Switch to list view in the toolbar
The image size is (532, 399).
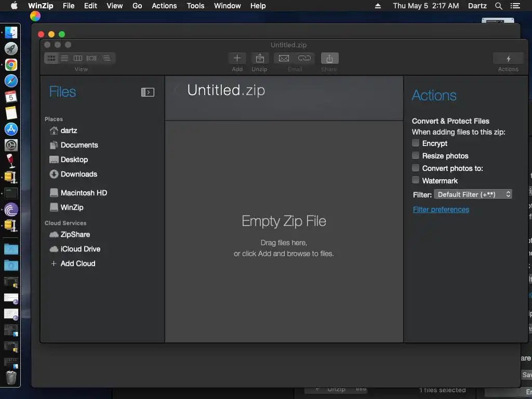[64, 58]
